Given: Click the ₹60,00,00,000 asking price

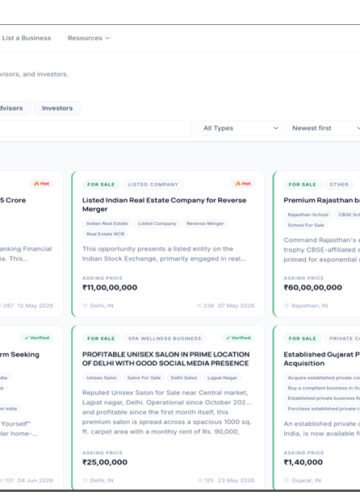Looking at the screenshot, I should point(313,287).
